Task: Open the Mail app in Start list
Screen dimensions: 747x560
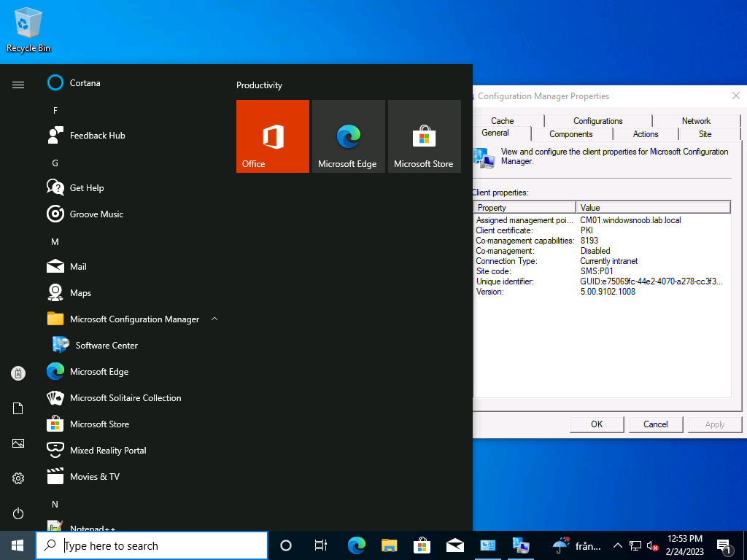Action: click(x=131, y=266)
